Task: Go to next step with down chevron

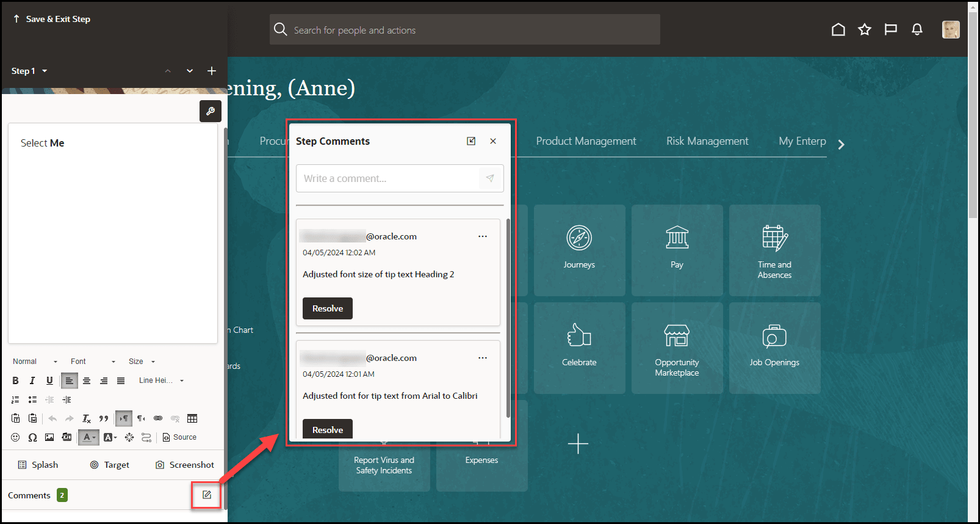Action: (x=190, y=71)
